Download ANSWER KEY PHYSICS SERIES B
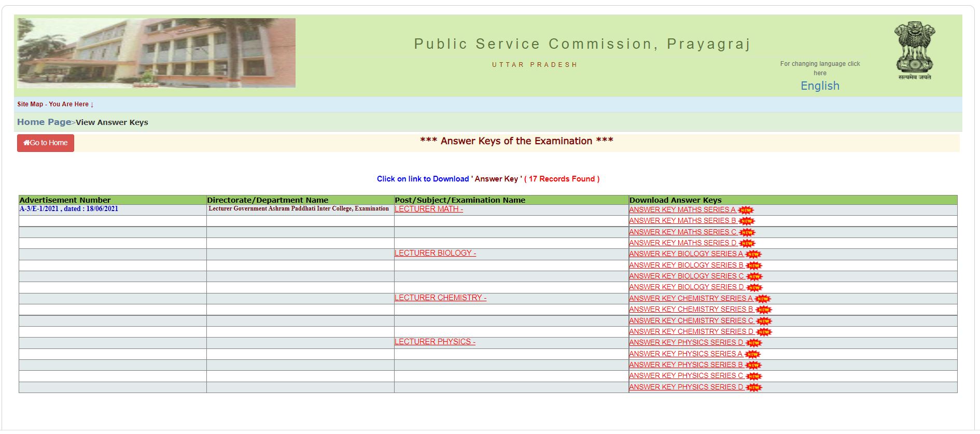Viewport: 980px width, 434px height. (686, 365)
